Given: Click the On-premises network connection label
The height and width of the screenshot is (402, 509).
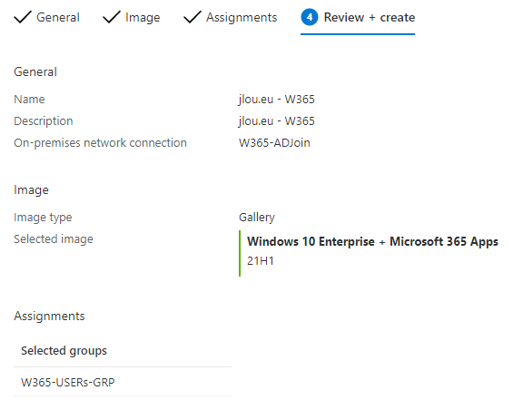Looking at the screenshot, I should point(100,143).
